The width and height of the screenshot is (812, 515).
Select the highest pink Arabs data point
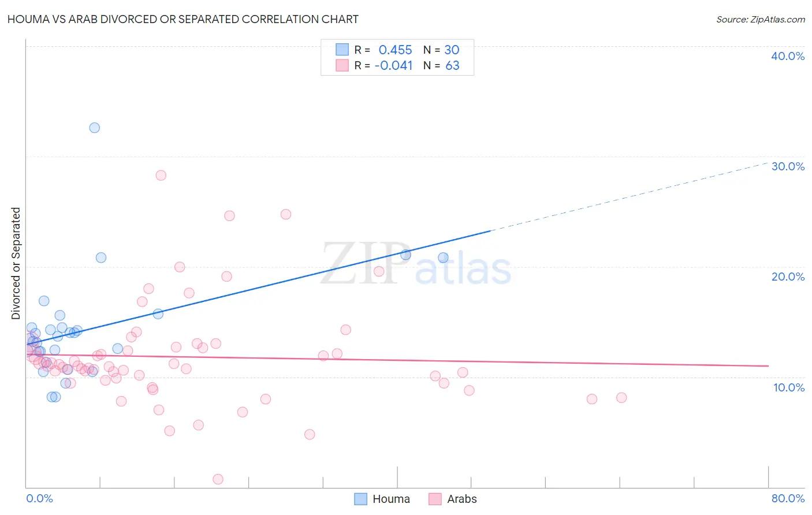(x=161, y=175)
